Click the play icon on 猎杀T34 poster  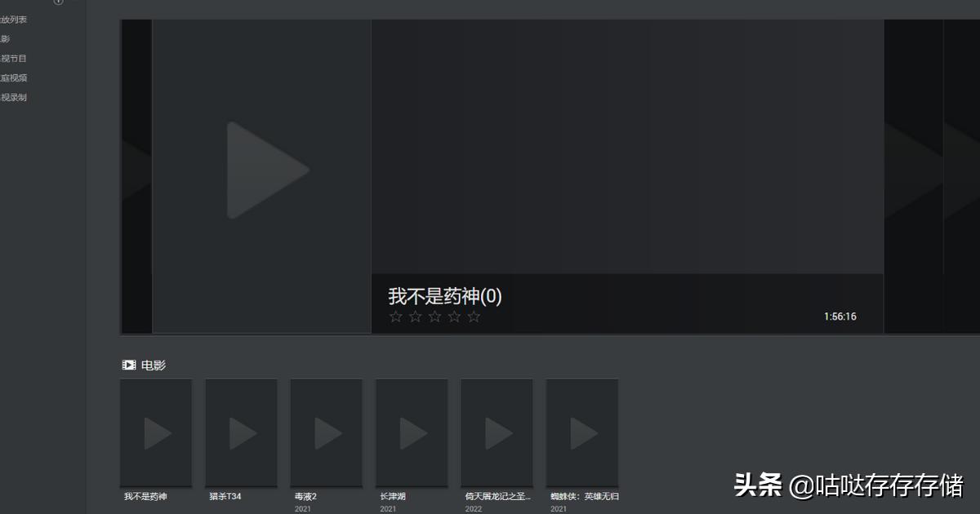tap(240, 432)
